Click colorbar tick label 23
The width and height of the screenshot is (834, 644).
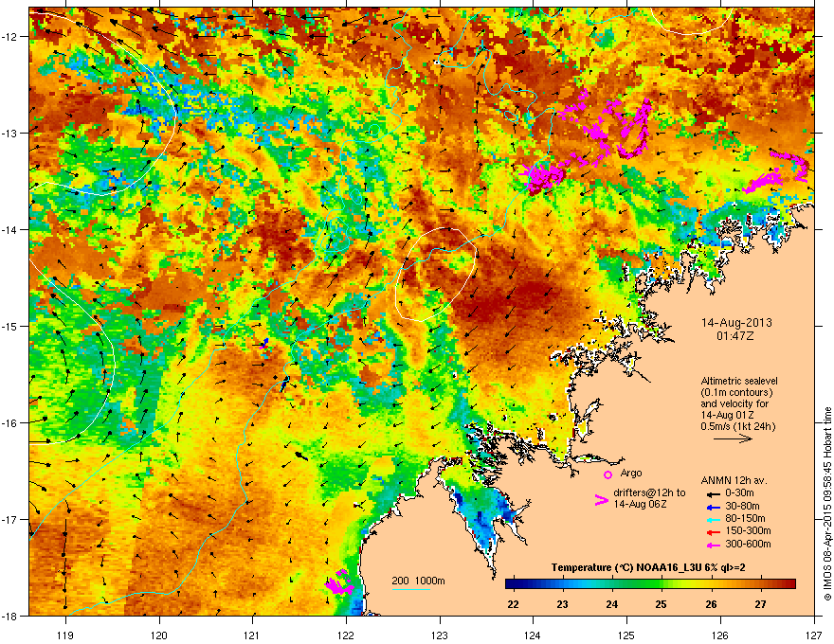click(x=562, y=604)
